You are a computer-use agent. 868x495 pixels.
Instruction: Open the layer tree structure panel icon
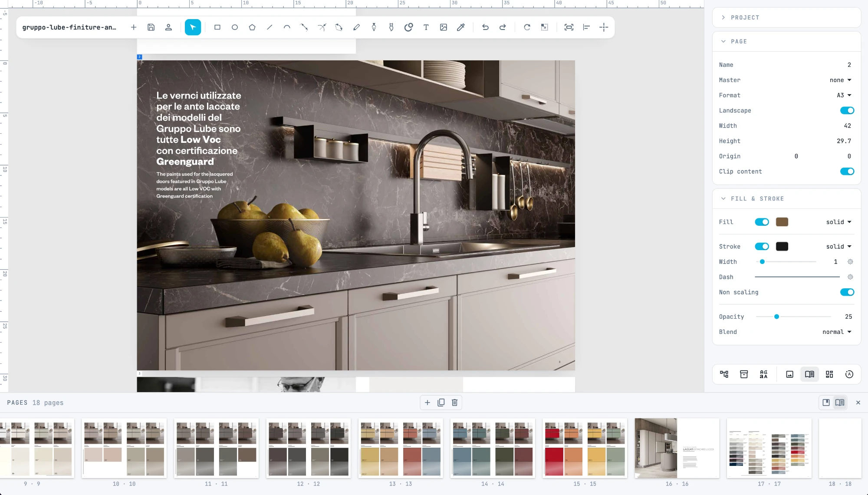pos(724,374)
